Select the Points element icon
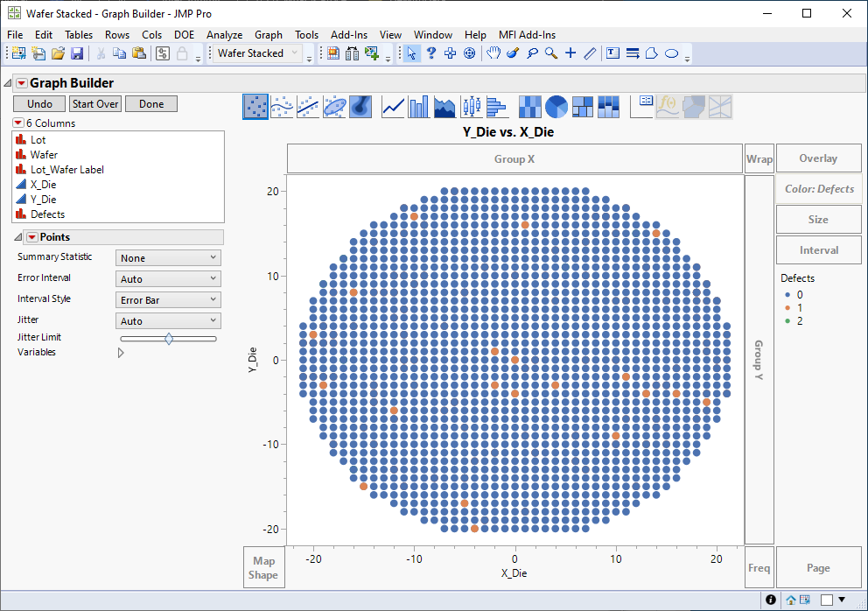868x611 pixels. 255,107
